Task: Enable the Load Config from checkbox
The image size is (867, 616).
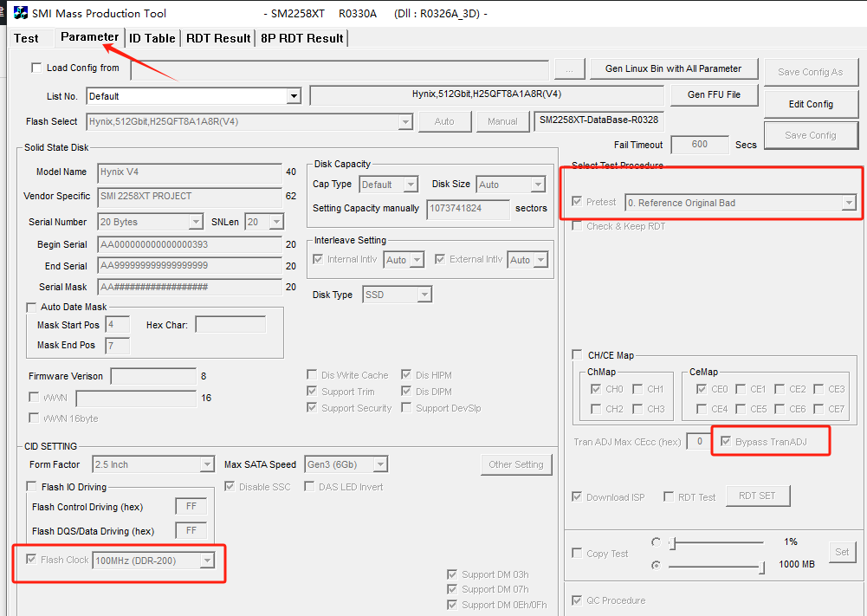Action: coord(36,68)
